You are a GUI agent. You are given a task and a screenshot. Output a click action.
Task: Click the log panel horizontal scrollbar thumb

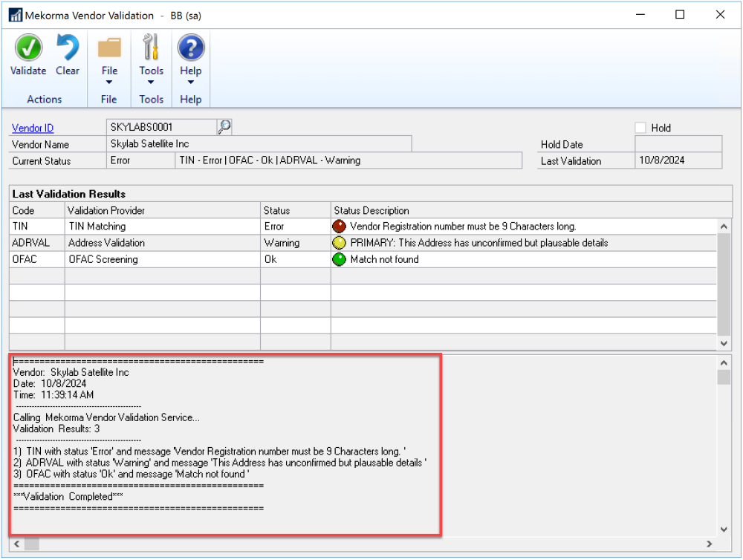pos(32,544)
